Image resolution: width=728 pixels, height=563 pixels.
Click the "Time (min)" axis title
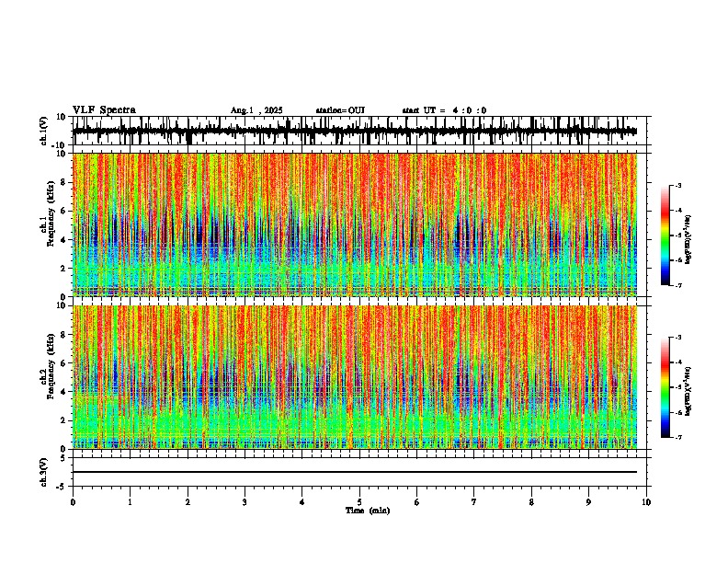pyautogui.click(x=368, y=511)
